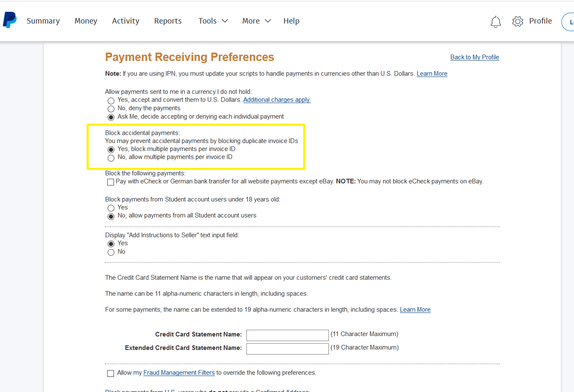Open the Additional charges apply link
The height and width of the screenshot is (392, 574).
277,100
